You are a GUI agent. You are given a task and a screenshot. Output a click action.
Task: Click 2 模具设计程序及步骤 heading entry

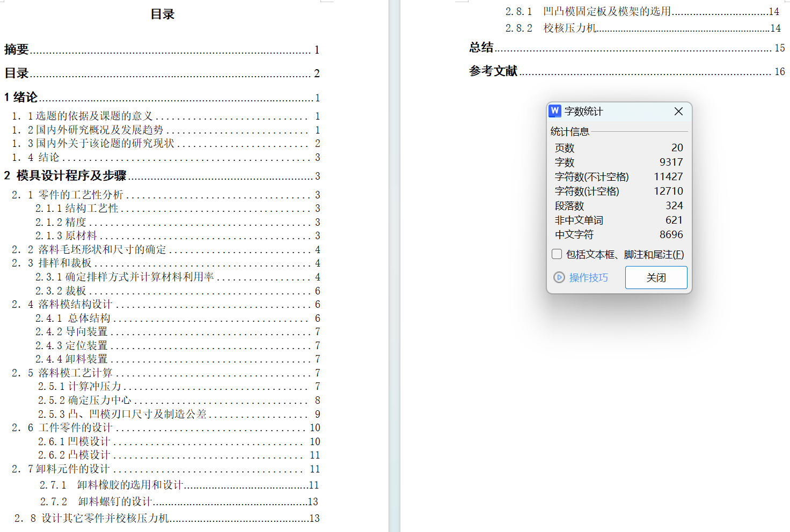[x=162, y=175]
